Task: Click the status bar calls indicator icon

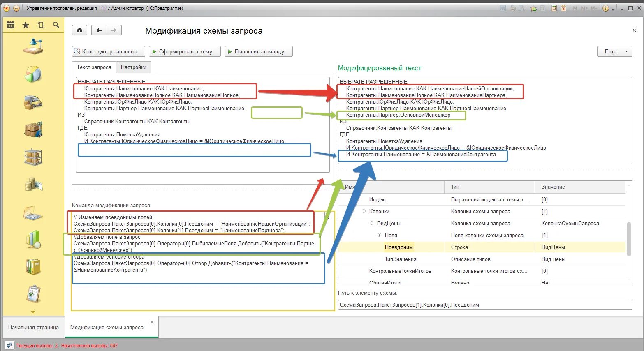Action: click(9, 345)
